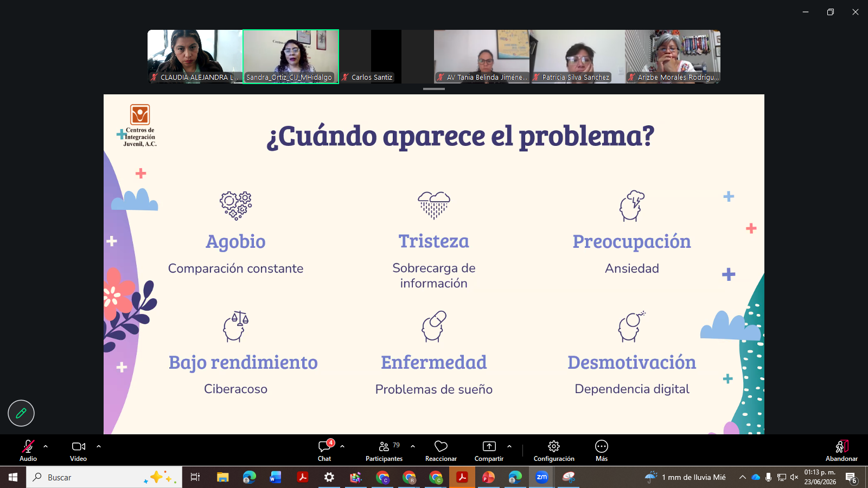
Task: Click the slide title ¿Cuándo aparece el problema?
Action: click(x=461, y=136)
